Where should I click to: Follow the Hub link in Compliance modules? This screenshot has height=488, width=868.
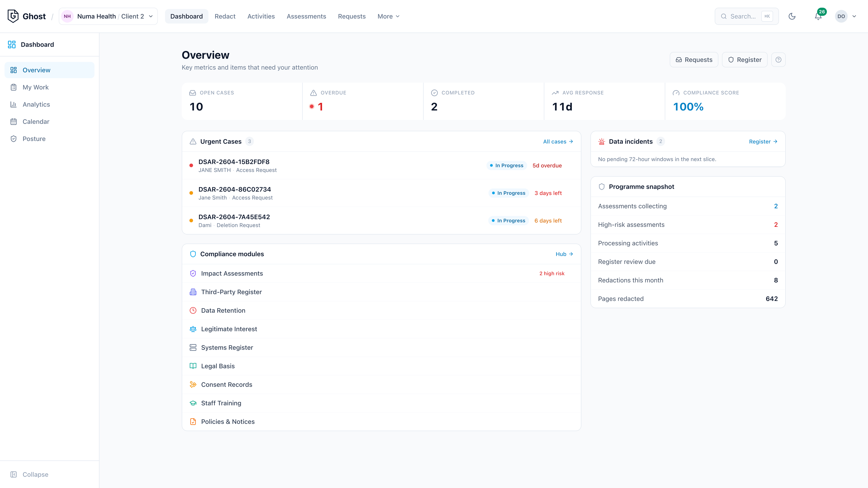(x=564, y=254)
